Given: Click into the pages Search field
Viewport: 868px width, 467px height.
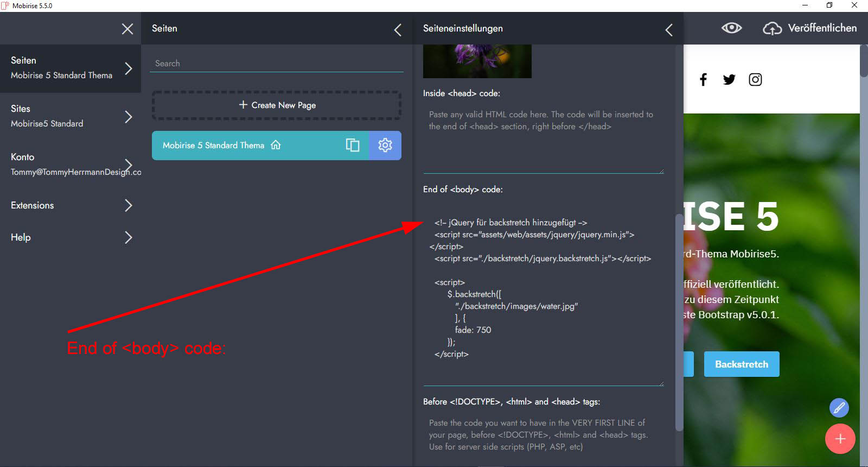Looking at the screenshot, I should pos(277,64).
